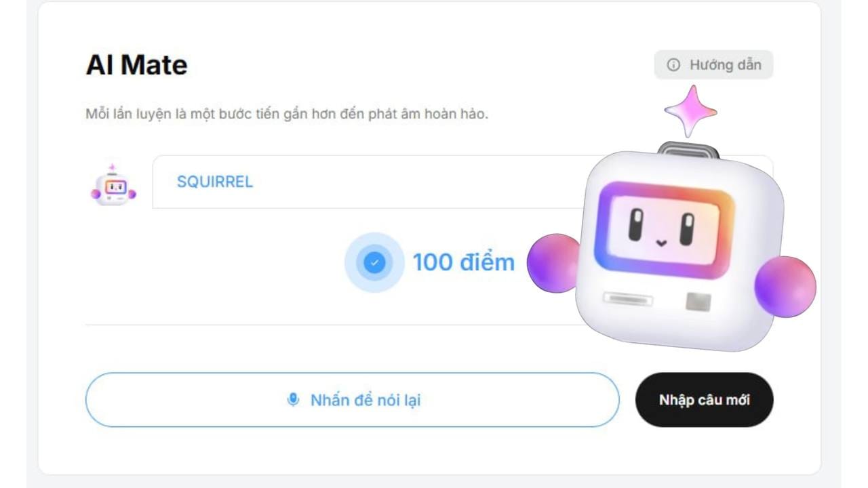Screen dimensions: 868x488
Task: Click the card slot on the robot body
Action: (x=628, y=299)
